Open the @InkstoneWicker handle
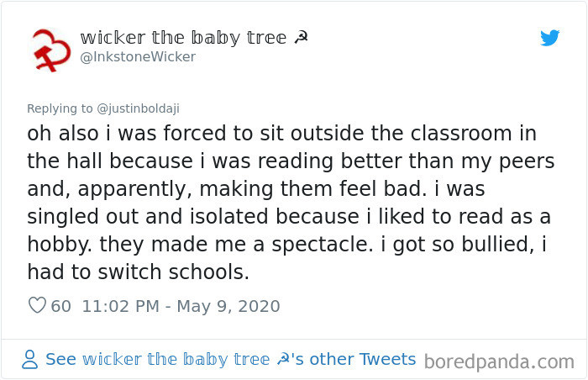Screen dimensions: 588x380 pyautogui.click(x=138, y=57)
